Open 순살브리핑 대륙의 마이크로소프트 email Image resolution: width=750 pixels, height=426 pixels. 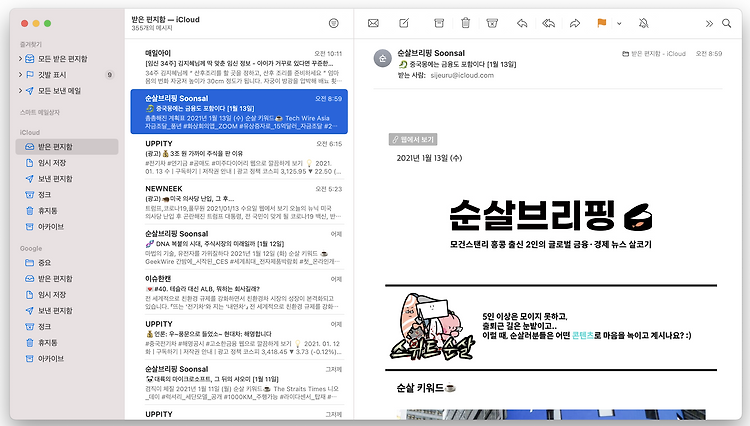(239, 382)
